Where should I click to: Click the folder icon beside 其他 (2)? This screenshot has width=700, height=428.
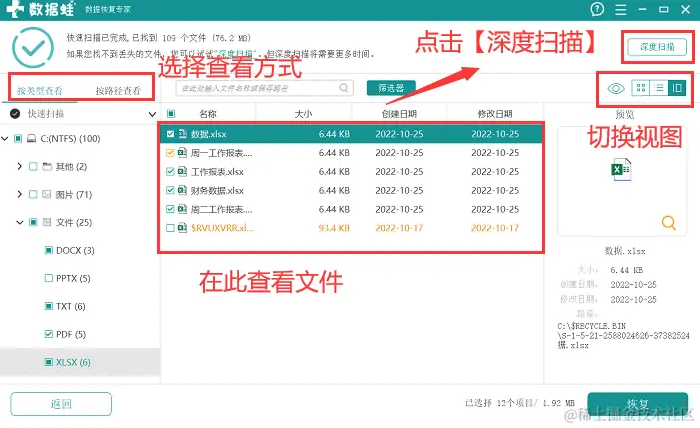(x=47, y=166)
